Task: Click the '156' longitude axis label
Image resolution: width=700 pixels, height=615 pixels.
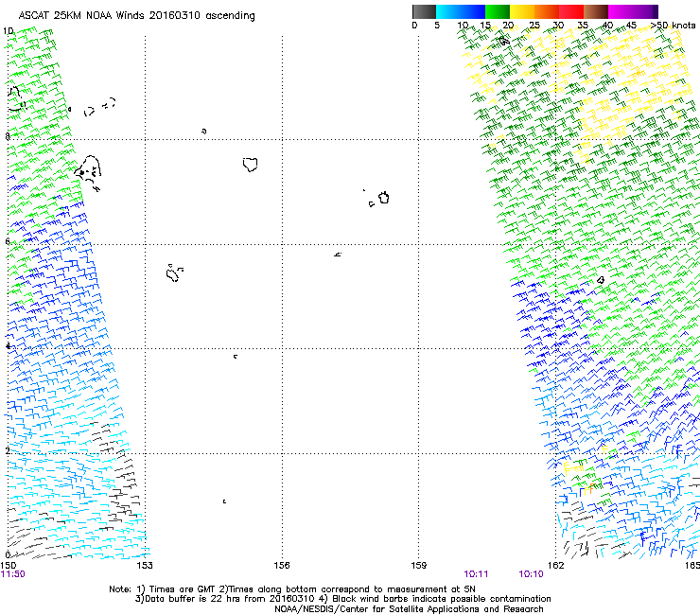Action: (282, 566)
